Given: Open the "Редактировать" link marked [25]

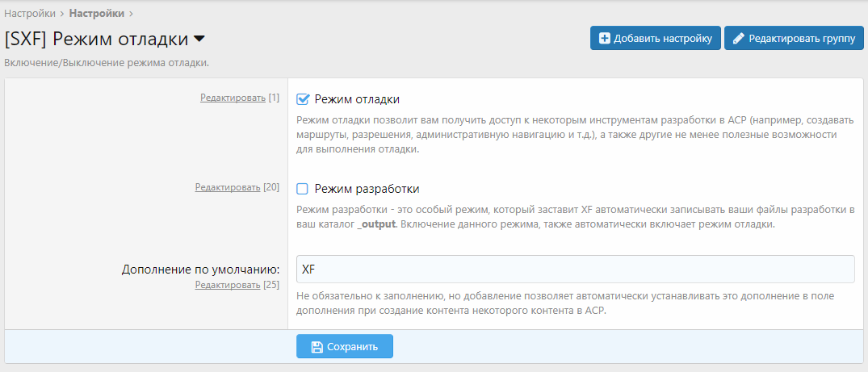Looking at the screenshot, I should [228, 285].
